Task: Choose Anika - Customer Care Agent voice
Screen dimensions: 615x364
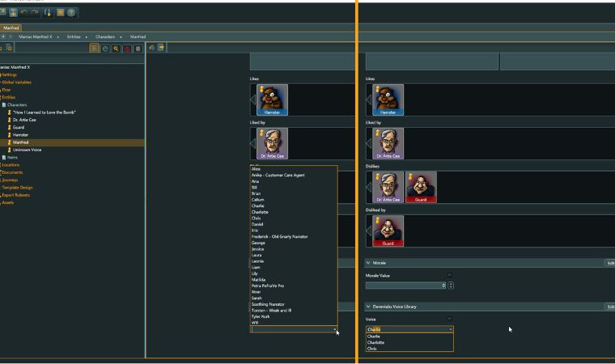Action: point(278,175)
